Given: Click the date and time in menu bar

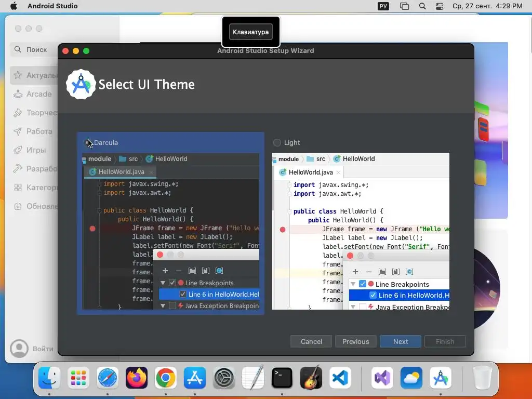Looking at the screenshot, I should pyautogui.click(x=487, y=6).
